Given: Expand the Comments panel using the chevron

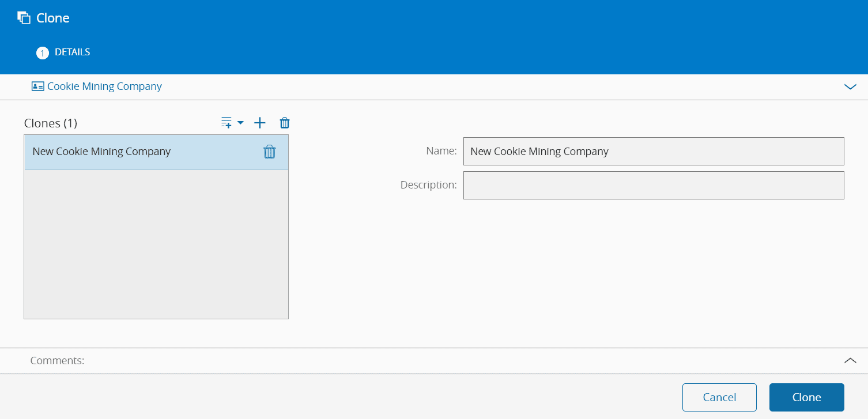Looking at the screenshot, I should 850,360.
